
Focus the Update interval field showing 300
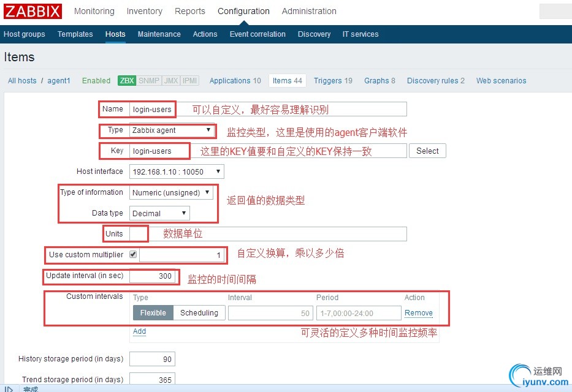click(152, 276)
